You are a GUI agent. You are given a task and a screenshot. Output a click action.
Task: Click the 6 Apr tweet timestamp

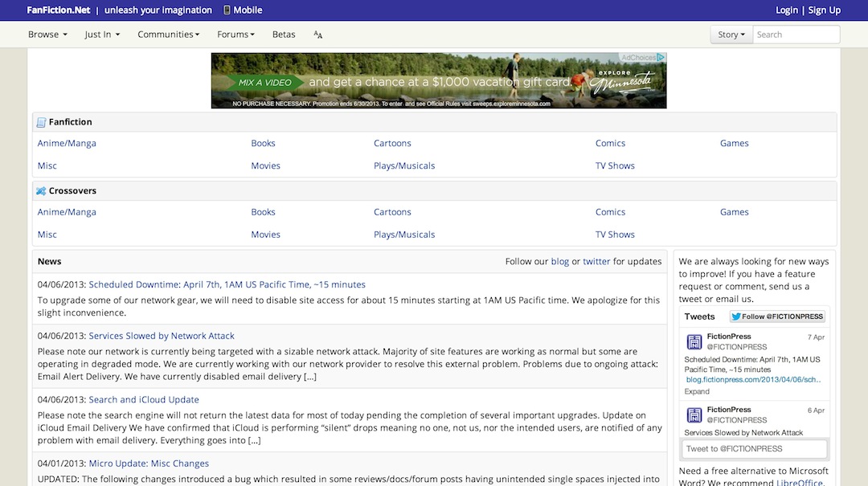click(x=816, y=410)
